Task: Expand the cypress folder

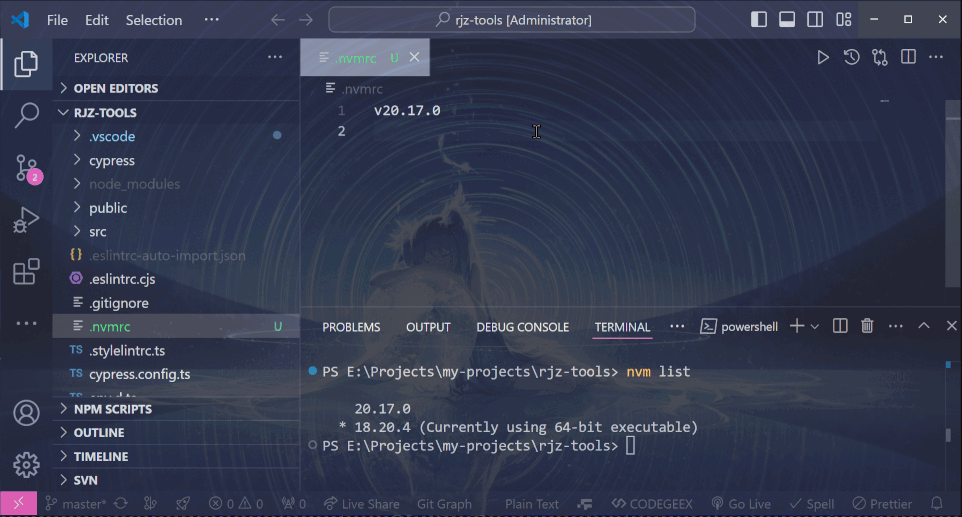Action: point(176,160)
